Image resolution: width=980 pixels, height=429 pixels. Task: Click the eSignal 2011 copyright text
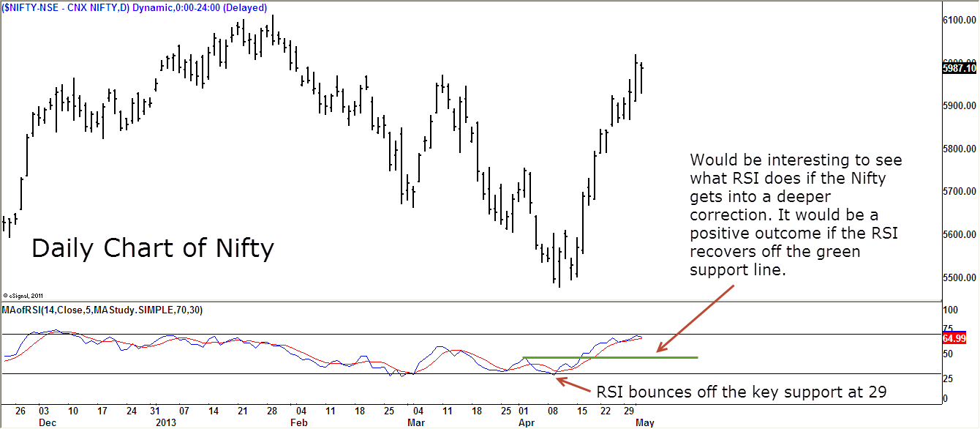pos(23,294)
